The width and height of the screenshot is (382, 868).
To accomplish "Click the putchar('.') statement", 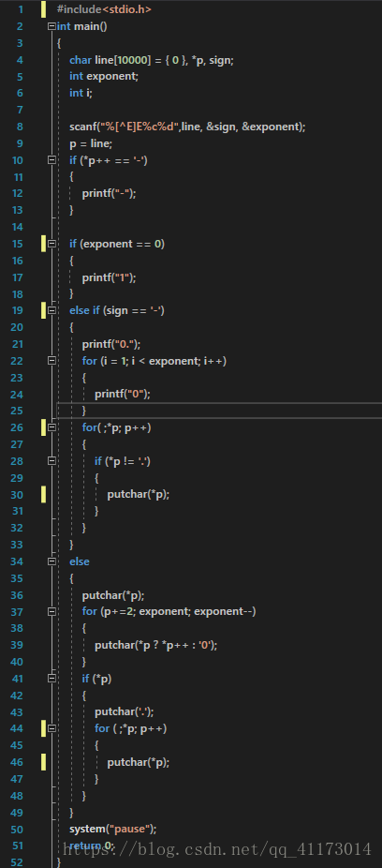I will pos(125,711).
